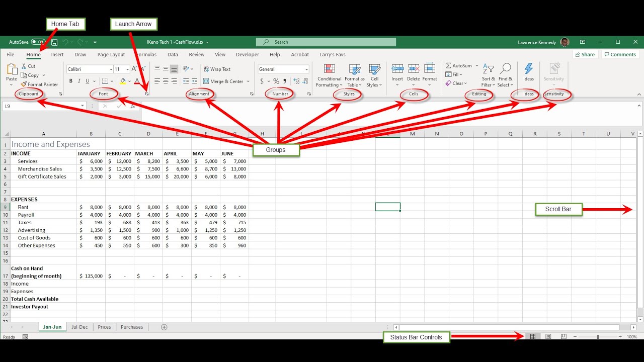Toggle Bold formatting
Screen dimensions: 644x362
pyautogui.click(x=71, y=81)
